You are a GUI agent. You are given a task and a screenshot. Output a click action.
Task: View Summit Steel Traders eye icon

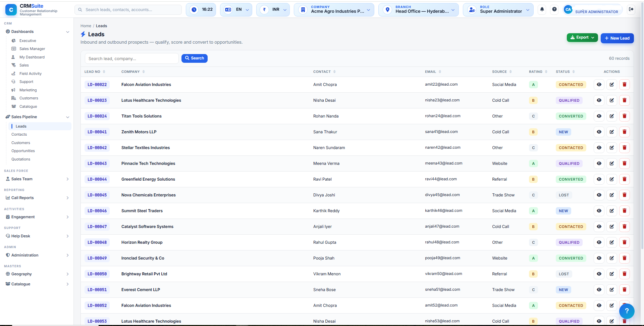tap(599, 211)
